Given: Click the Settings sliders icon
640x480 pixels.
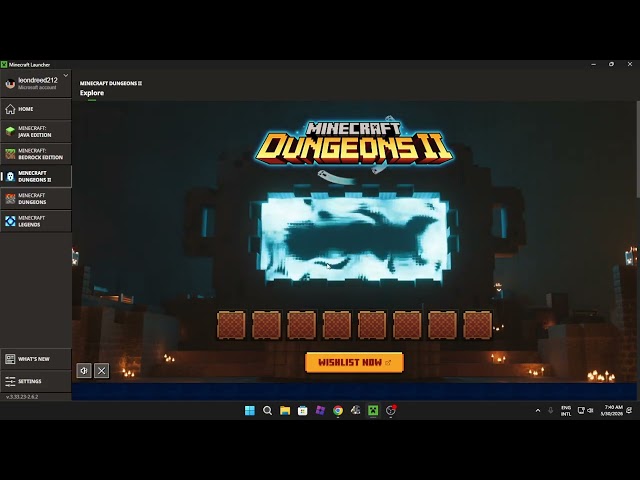Looking at the screenshot, I should 10,381.
